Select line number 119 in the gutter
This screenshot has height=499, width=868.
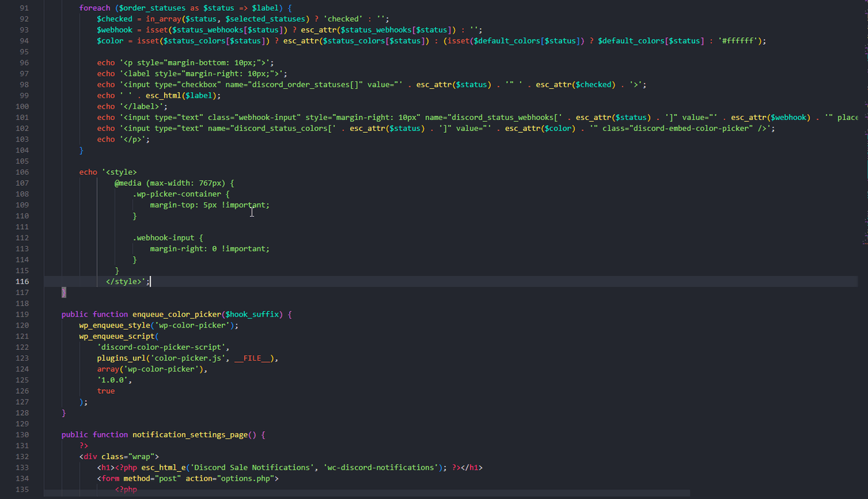[21, 315]
